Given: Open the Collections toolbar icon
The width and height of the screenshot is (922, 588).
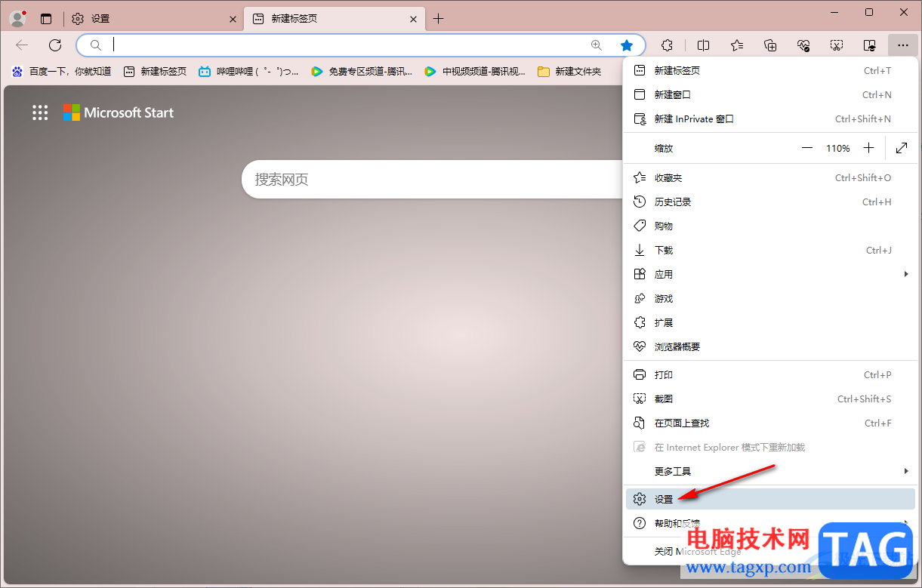Looking at the screenshot, I should (770, 45).
